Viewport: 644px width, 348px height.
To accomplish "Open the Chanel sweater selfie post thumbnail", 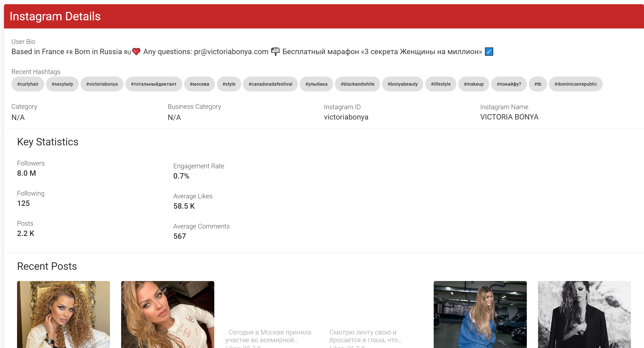I will pos(168,314).
